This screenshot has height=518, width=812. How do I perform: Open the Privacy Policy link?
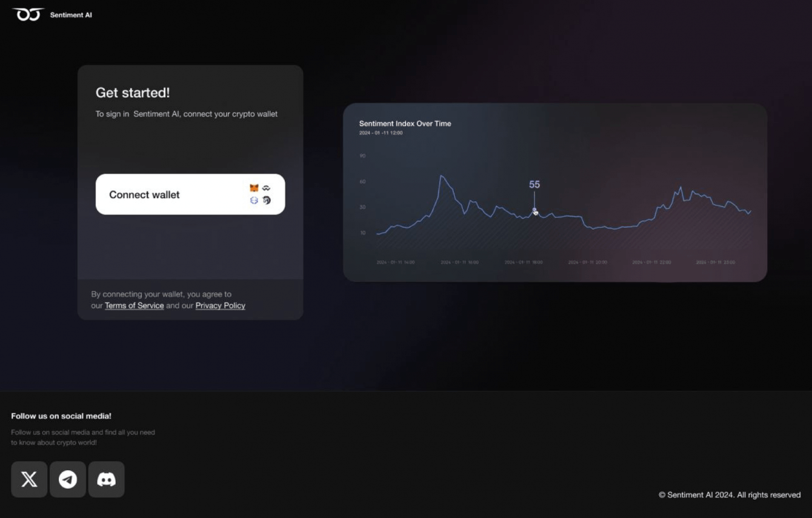[x=220, y=305]
